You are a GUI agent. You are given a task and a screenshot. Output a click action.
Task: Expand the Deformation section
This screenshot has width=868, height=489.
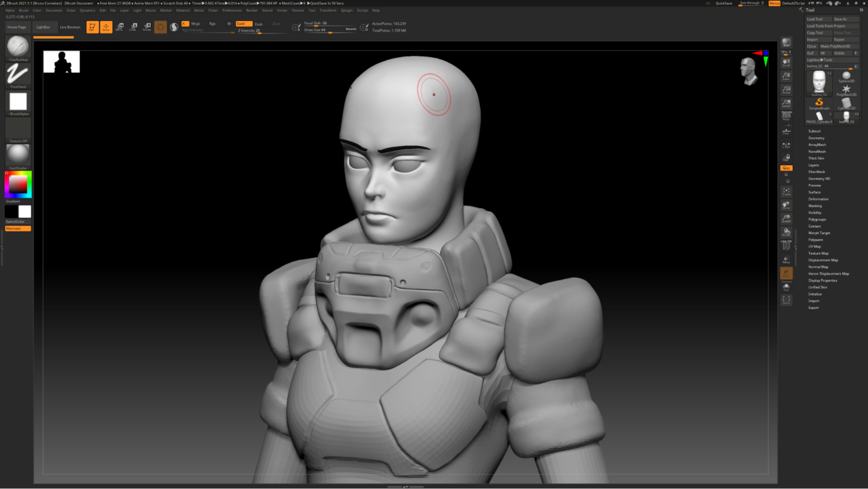818,199
